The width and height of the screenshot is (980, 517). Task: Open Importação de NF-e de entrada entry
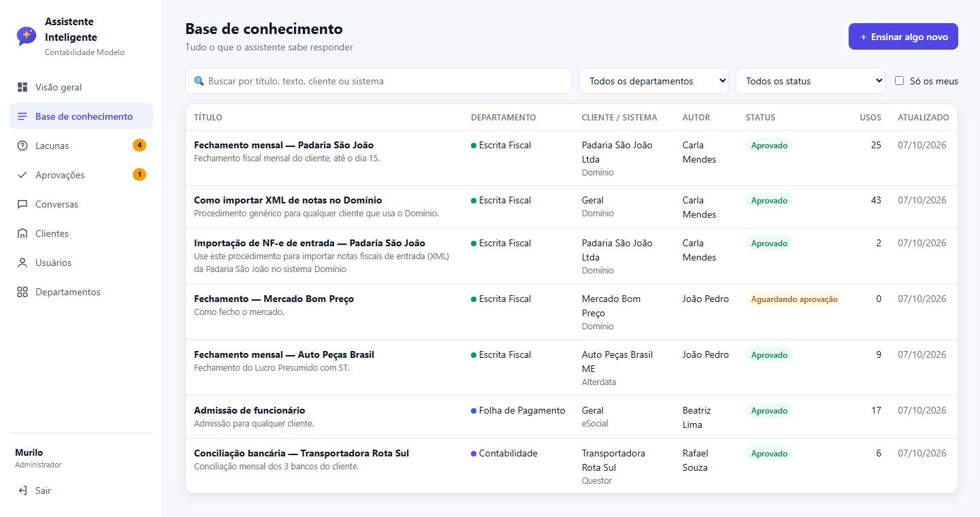pos(310,243)
